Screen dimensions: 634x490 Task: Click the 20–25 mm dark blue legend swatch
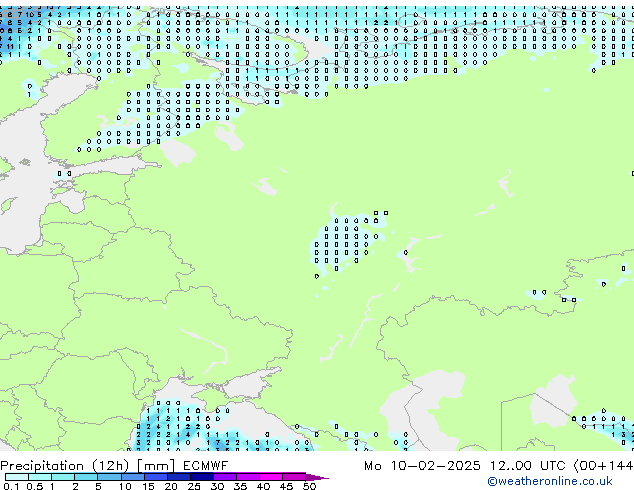click(179, 477)
